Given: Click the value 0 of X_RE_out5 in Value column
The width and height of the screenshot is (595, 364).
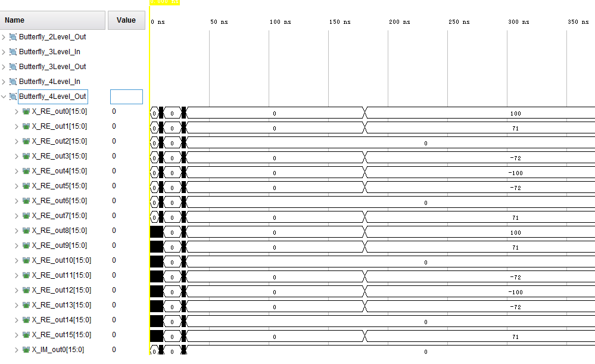Looking at the screenshot, I should pyautogui.click(x=114, y=186).
